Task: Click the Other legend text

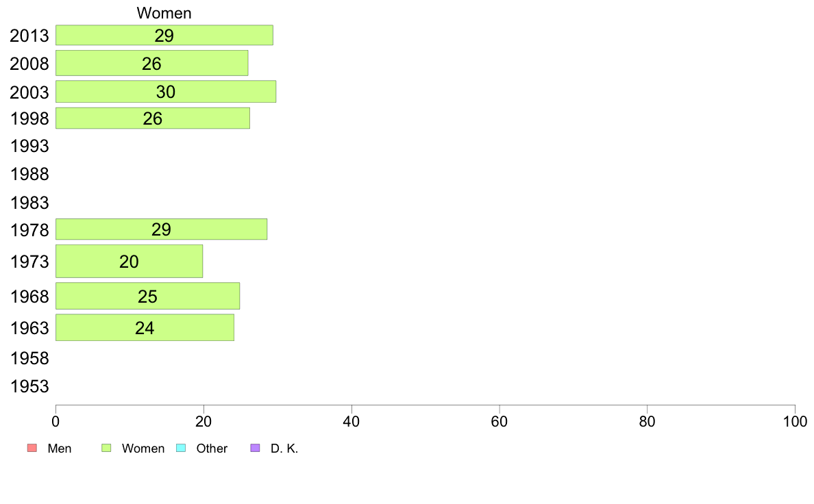Action: click(x=212, y=449)
